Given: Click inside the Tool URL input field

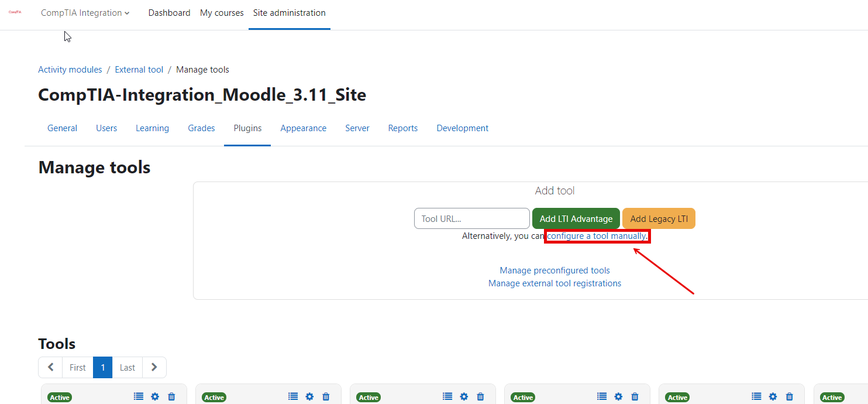Looking at the screenshot, I should pyautogui.click(x=471, y=218).
